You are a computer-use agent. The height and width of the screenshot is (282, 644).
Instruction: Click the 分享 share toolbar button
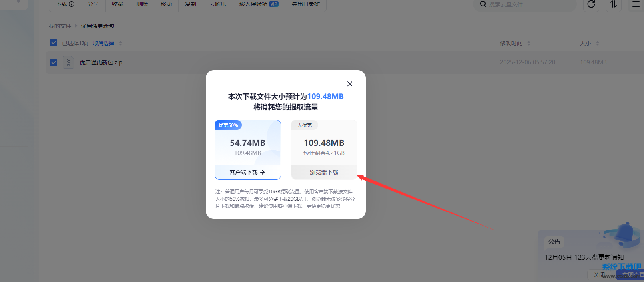point(93,4)
